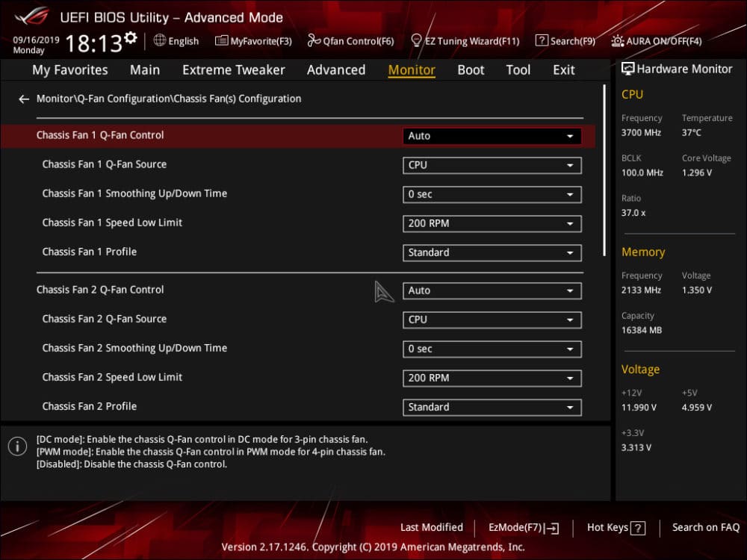Switch to Exit tab
The width and height of the screenshot is (747, 560).
[563, 70]
